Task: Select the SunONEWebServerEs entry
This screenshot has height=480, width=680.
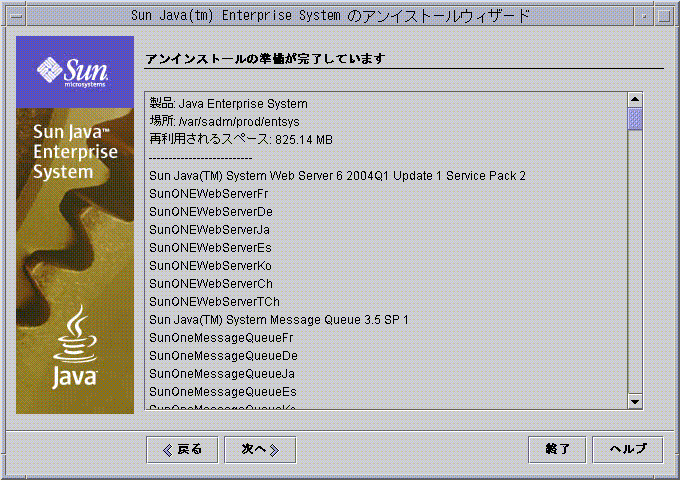Action: [210, 248]
